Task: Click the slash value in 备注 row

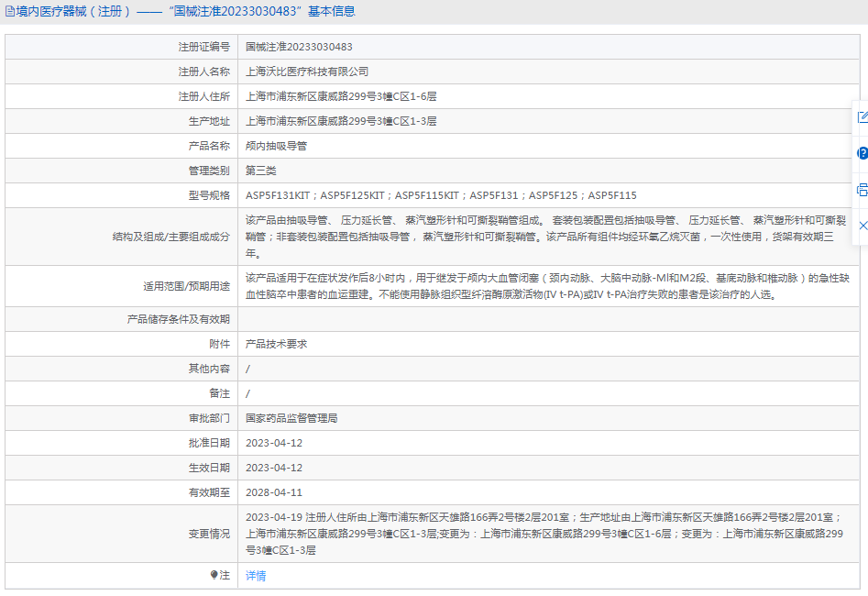Action: click(248, 394)
